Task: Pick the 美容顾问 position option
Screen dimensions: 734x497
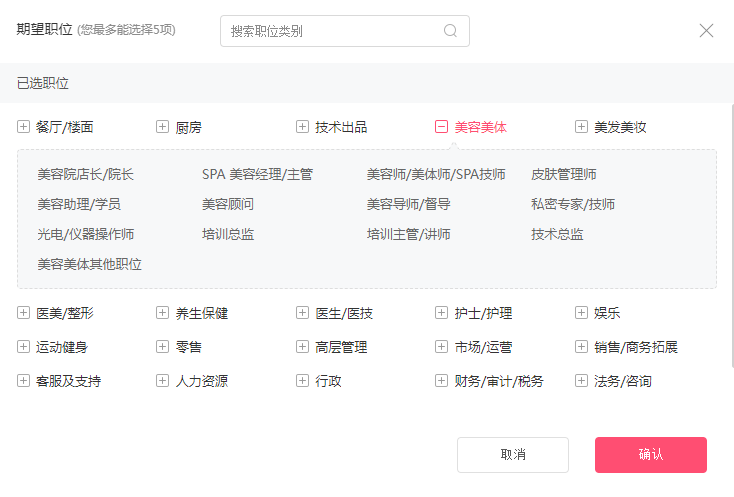Action: point(228,204)
